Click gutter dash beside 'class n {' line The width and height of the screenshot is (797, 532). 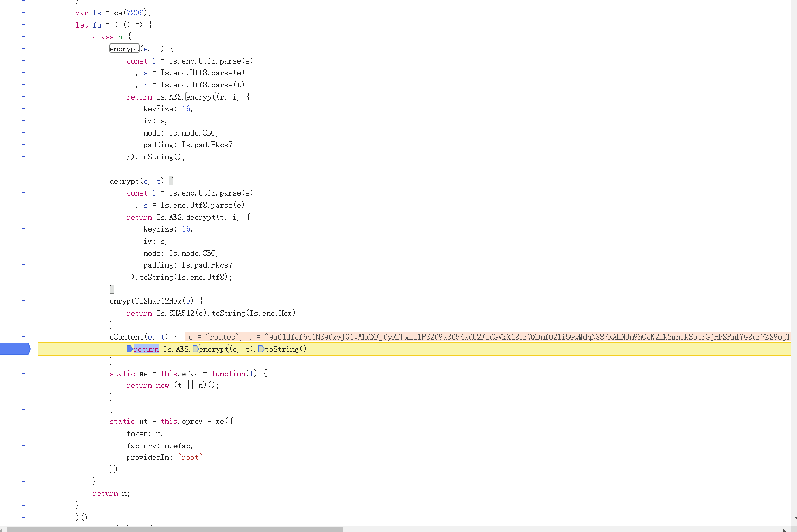coord(23,37)
